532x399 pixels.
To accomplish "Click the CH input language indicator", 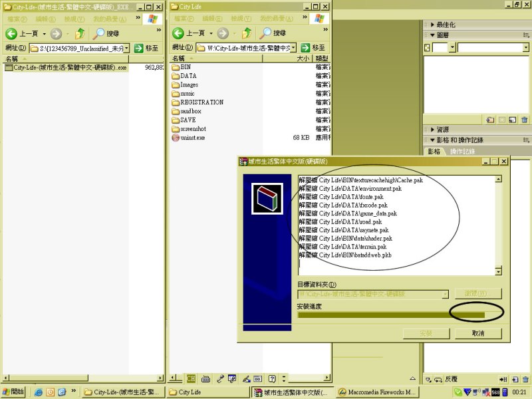I will pos(191,378).
